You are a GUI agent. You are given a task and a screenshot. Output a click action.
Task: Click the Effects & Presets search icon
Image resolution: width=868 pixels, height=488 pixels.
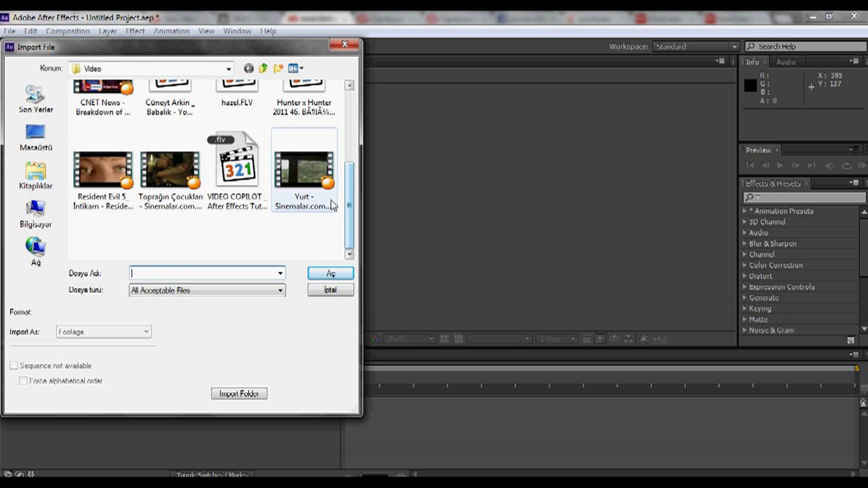[750, 197]
